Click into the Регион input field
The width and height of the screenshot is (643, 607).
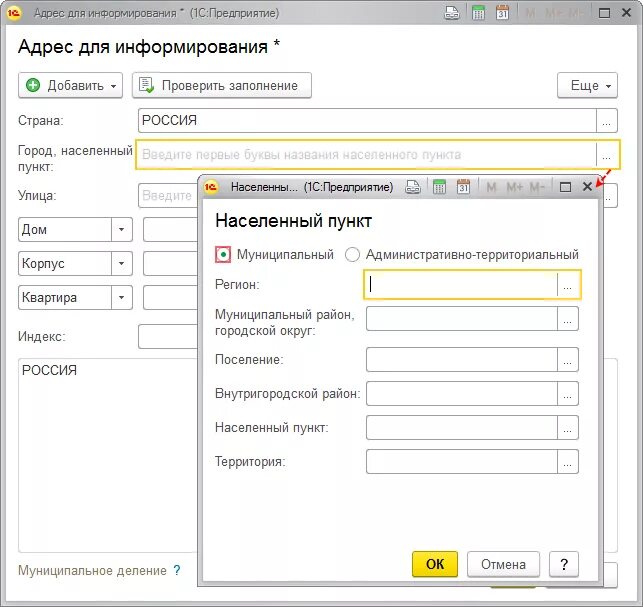tap(462, 284)
